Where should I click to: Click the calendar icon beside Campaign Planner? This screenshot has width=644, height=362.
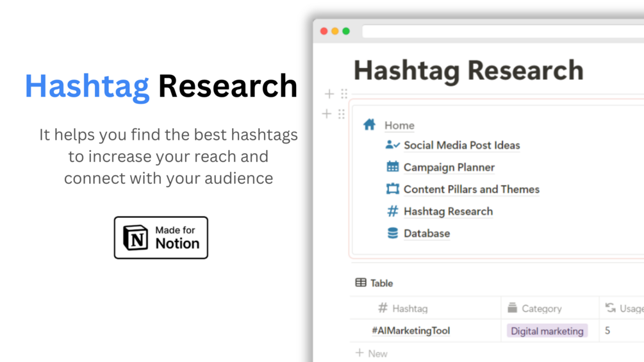[392, 167]
